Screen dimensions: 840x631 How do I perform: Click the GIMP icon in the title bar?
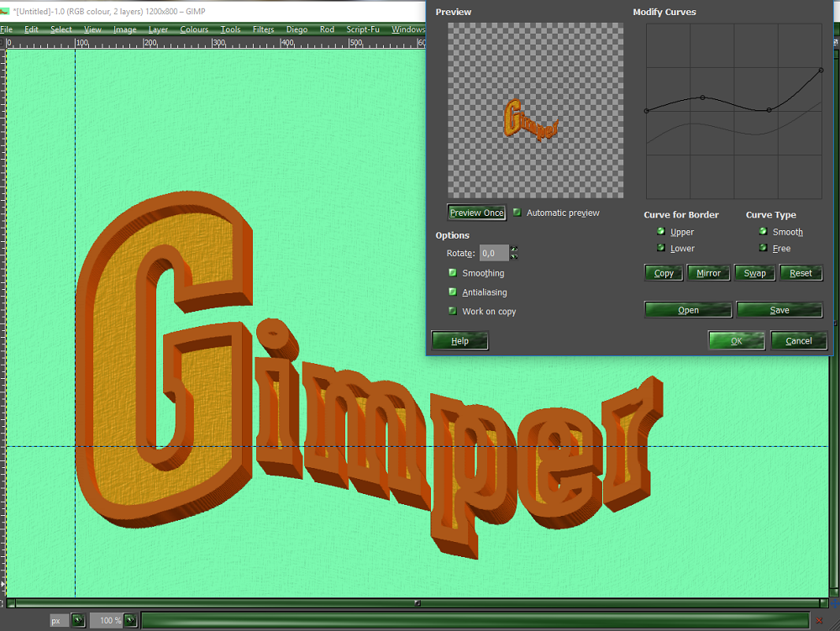[x=5, y=11]
